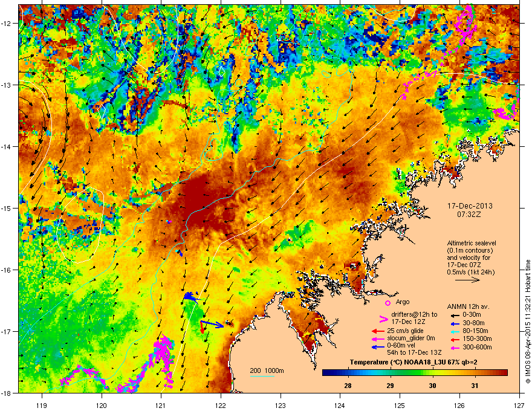The height and width of the screenshot is (411, 532).
Task: Click the 31 label under the color bar
Action: 475,386
